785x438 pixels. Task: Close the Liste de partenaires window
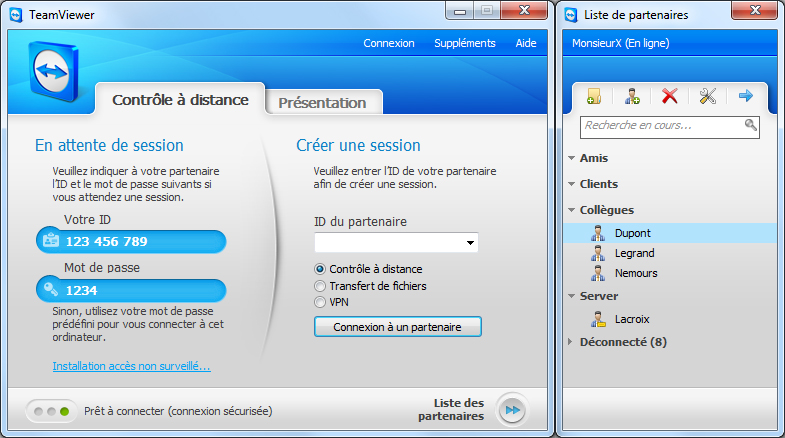tap(755, 11)
